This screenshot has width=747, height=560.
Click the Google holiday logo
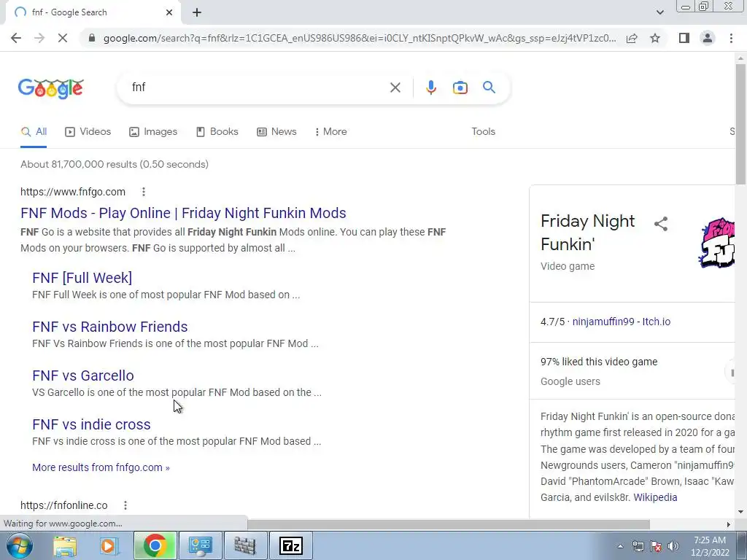[x=50, y=88]
